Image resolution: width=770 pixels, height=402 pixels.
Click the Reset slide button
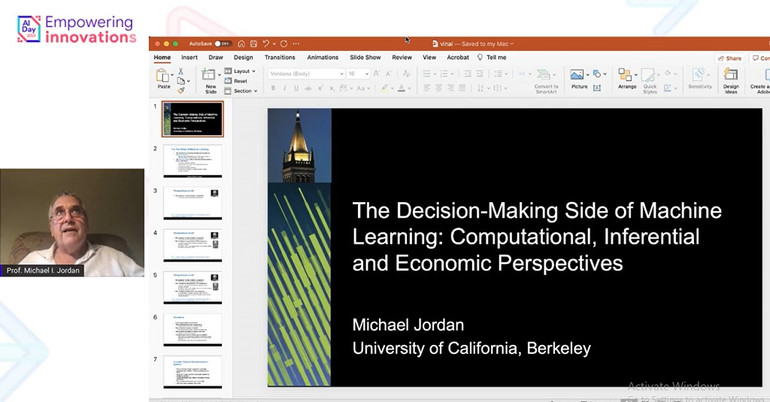click(240, 81)
